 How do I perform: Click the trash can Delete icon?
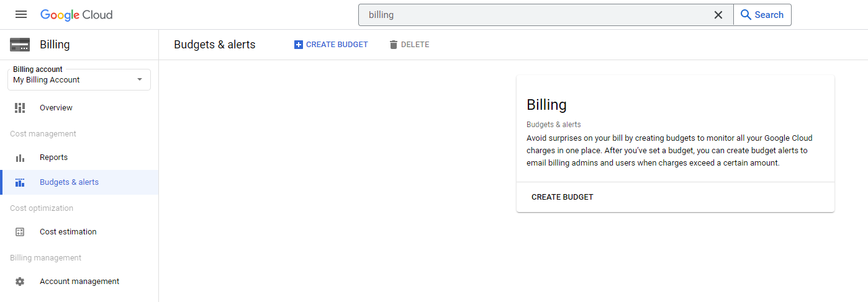[393, 45]
